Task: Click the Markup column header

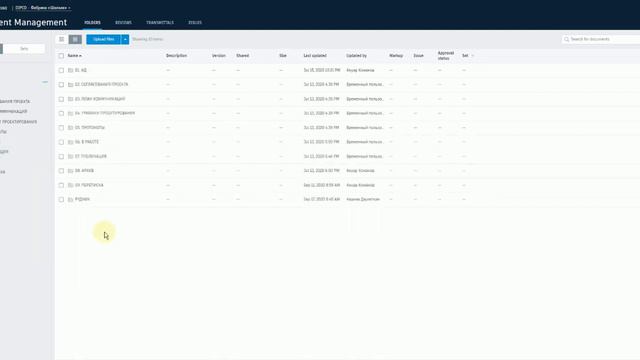Action: coord(396,56)
